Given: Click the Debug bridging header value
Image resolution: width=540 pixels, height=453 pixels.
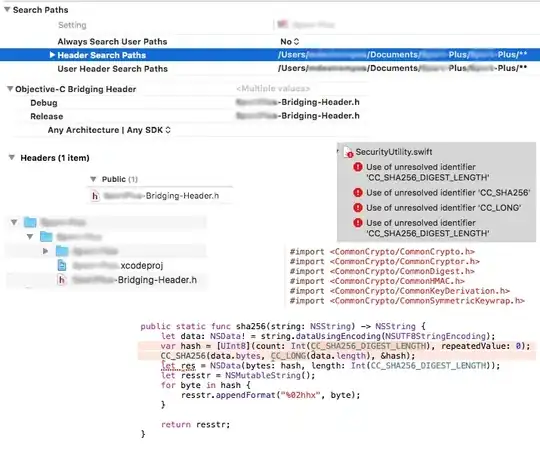Looking at the screenshot, I should tap(298, 102).
